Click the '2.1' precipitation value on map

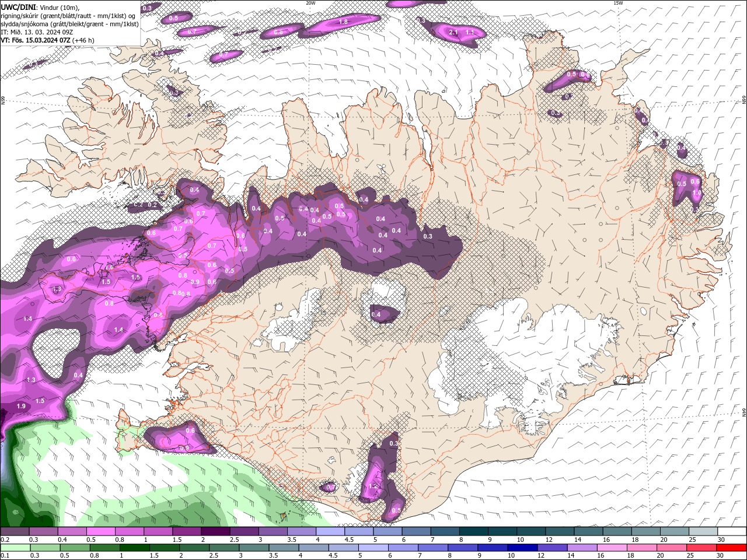(x=453, y=33)
